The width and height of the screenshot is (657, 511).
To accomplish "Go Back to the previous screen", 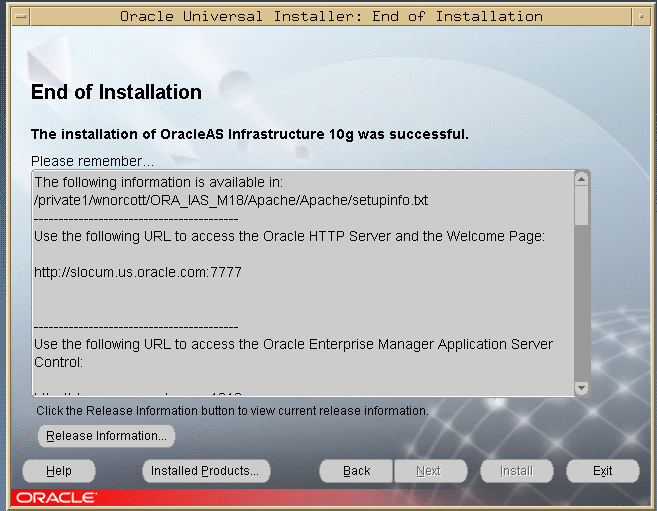I will [357, 471].
